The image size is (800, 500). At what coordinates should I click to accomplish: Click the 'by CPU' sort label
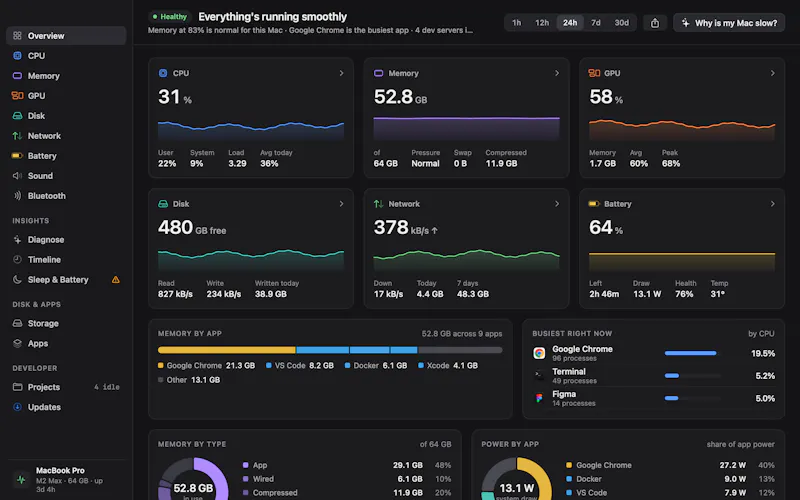point(761,334)
